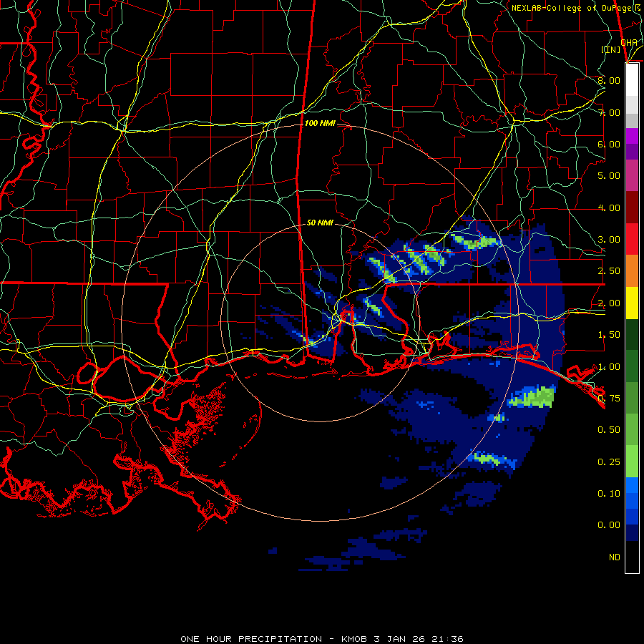
Task: Click the 1.00 legend value label
Action: (609, 367)
